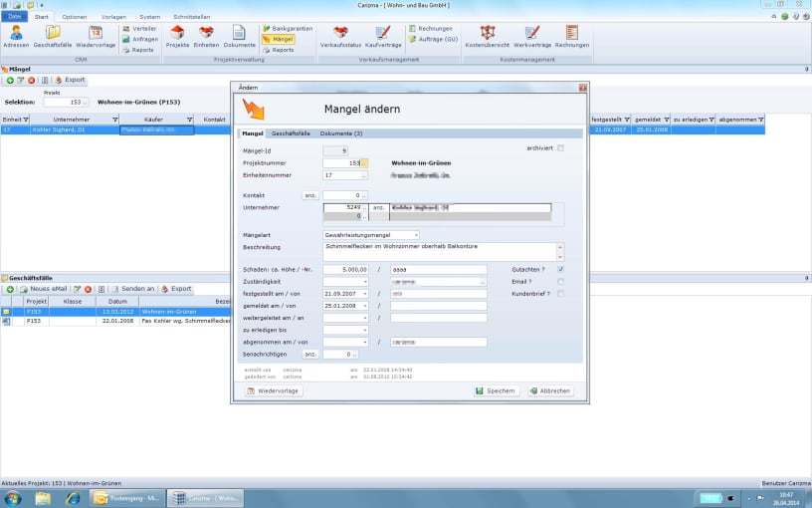Click the Wiedervorlage calendar ribbon icon
This screenshot has width=812, height=508.
(x=96, y=37)
